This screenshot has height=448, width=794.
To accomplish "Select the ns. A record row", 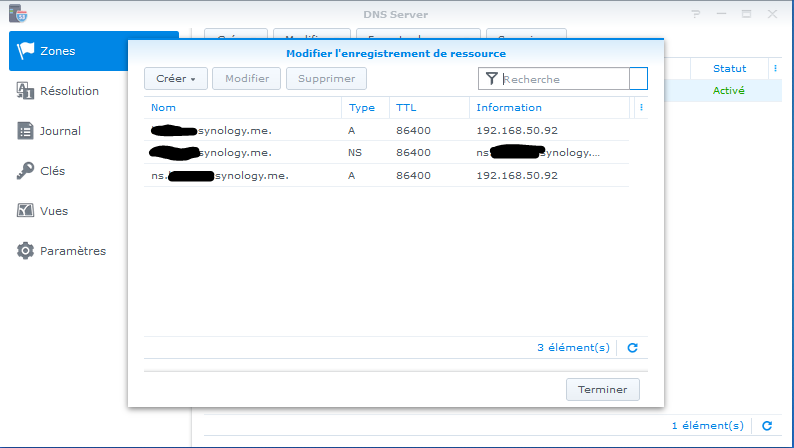I will click(x=386, y=175).
